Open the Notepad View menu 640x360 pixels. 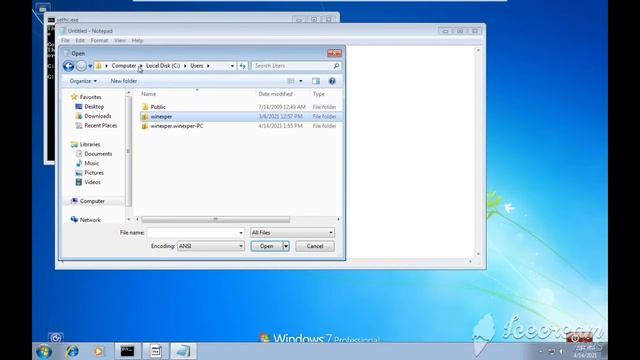pyautogui.click(x=120, y=40)
